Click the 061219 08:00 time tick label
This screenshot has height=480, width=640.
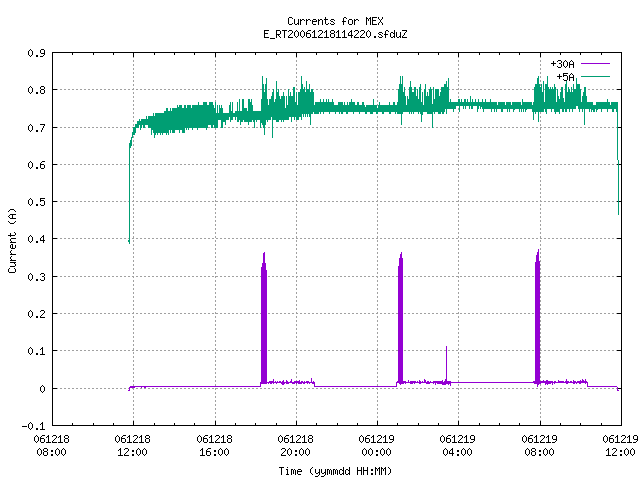(540, 446)
